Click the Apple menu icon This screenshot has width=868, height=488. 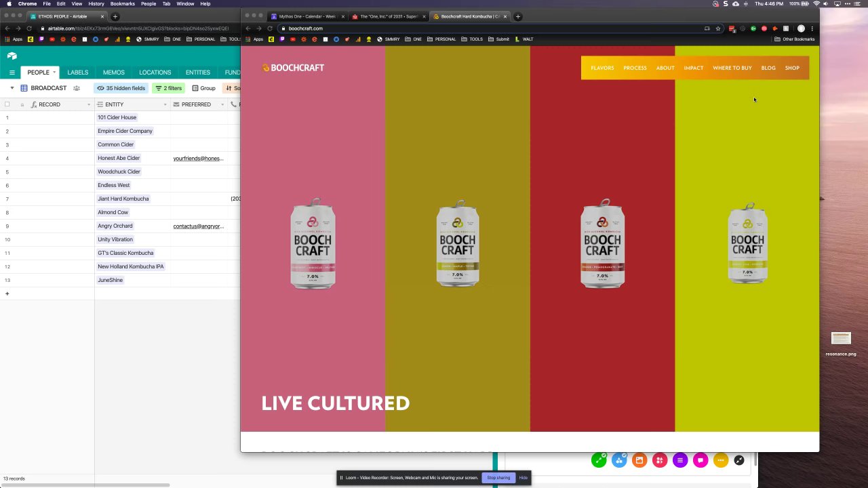[9, 3]
